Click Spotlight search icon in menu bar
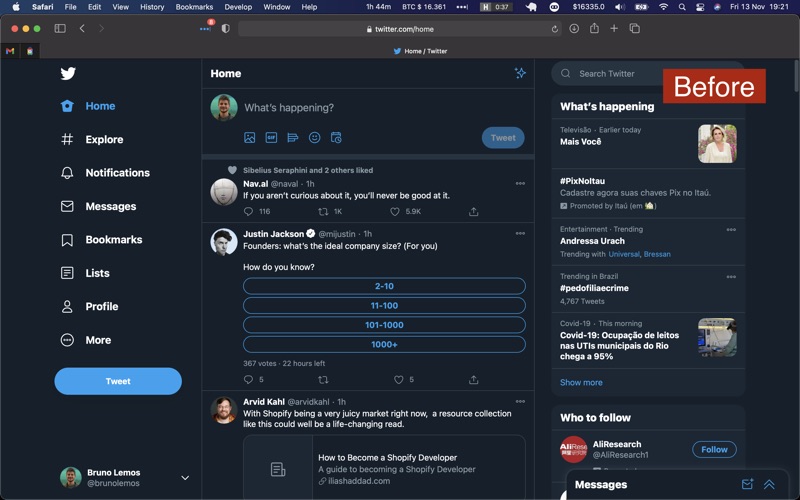The image size is (800, 500). click(x=682, y=7)
